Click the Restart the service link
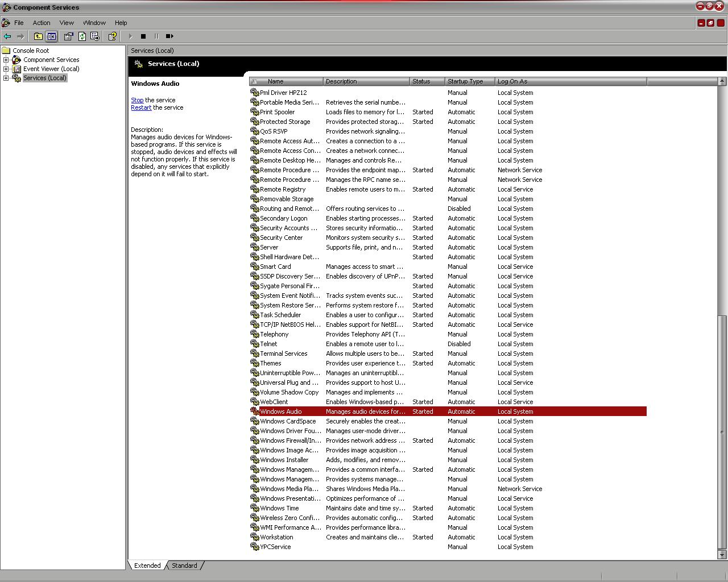728x582 pixels. tap(141, 107)
